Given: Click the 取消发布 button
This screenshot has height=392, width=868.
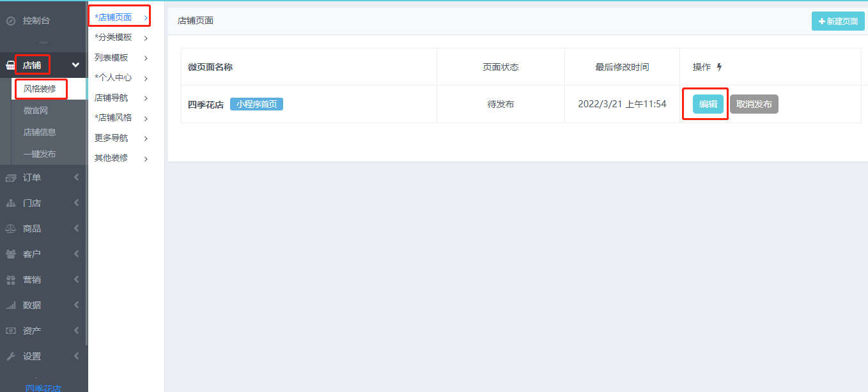Looking at the screenshot, I should pyautogui.click(x=754, y=105).
